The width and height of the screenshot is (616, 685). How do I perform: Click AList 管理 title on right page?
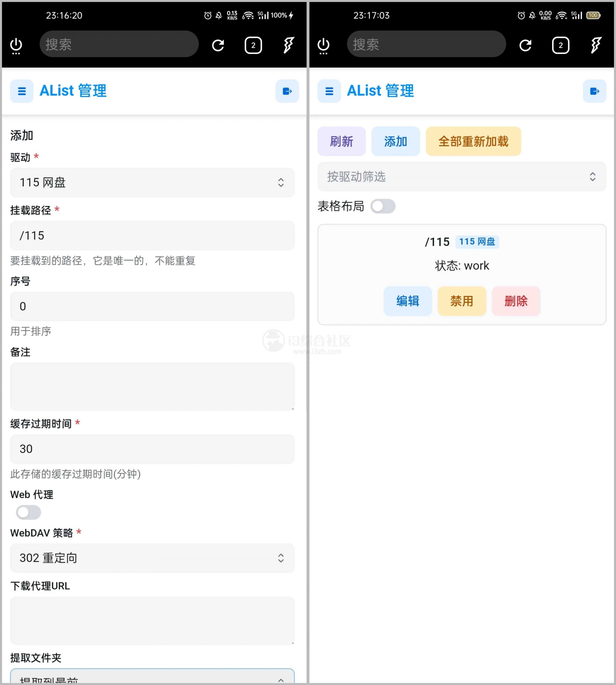[x=380, y=91]
